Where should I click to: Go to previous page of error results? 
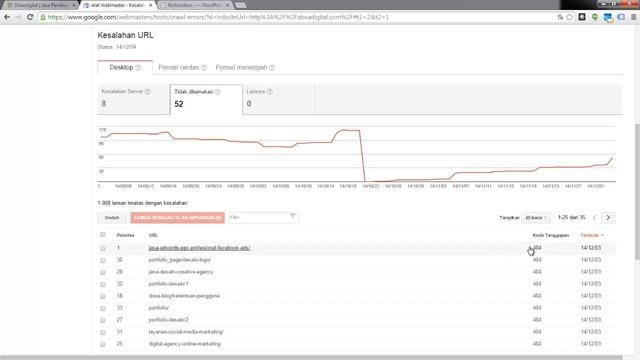click(x=594, y=218)
